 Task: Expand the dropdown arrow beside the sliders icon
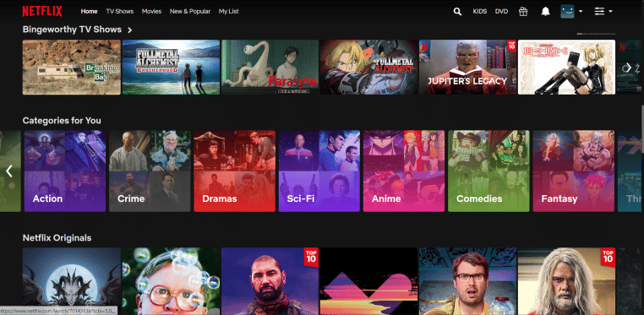(610, 12)
